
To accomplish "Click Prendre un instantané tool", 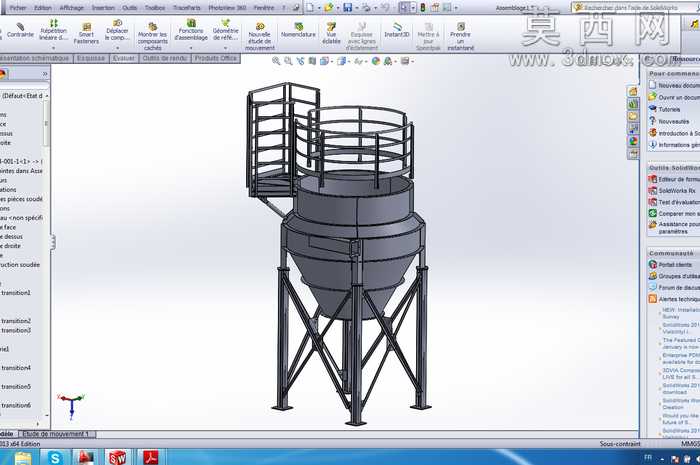I will [x=460, y=37].
